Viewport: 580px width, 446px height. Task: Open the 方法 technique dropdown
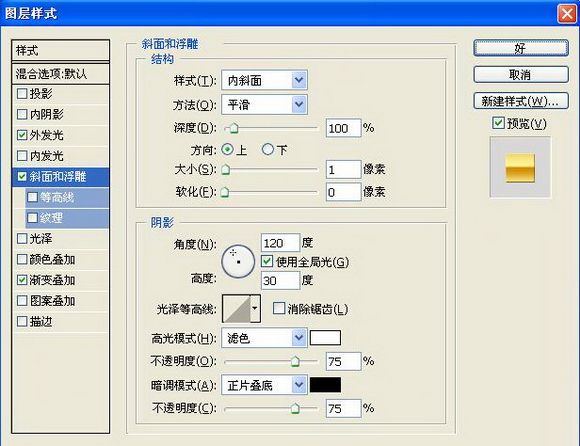coord(264,105)
